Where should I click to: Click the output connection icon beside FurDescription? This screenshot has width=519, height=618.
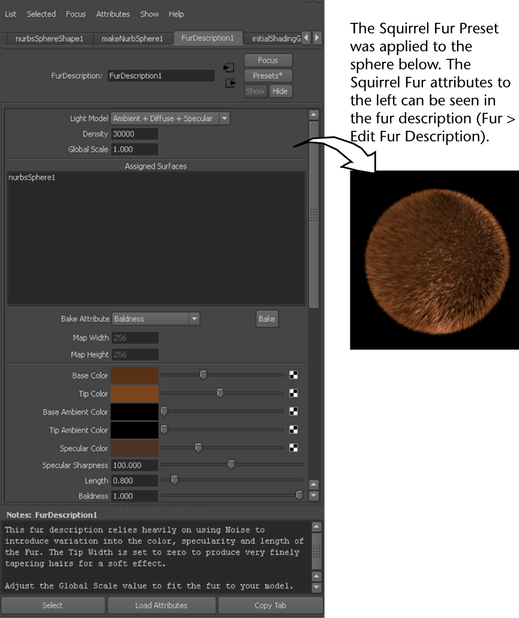(x=230, y=83)
